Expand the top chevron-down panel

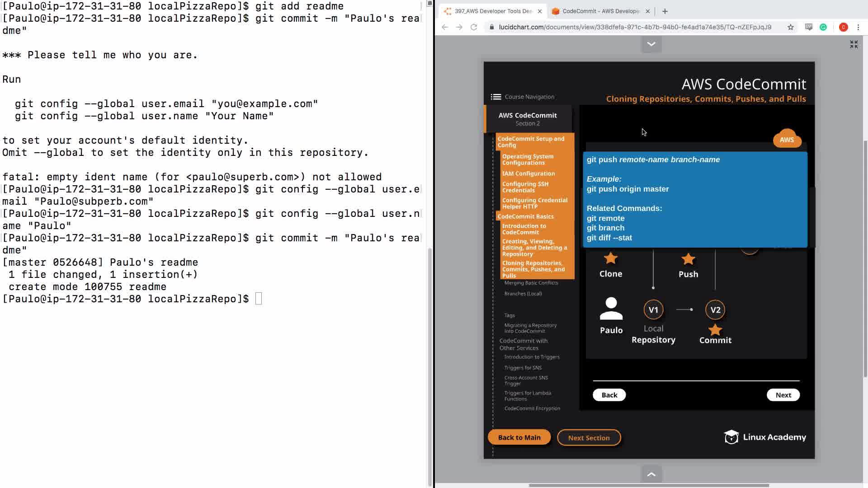[x=651, y=44]
